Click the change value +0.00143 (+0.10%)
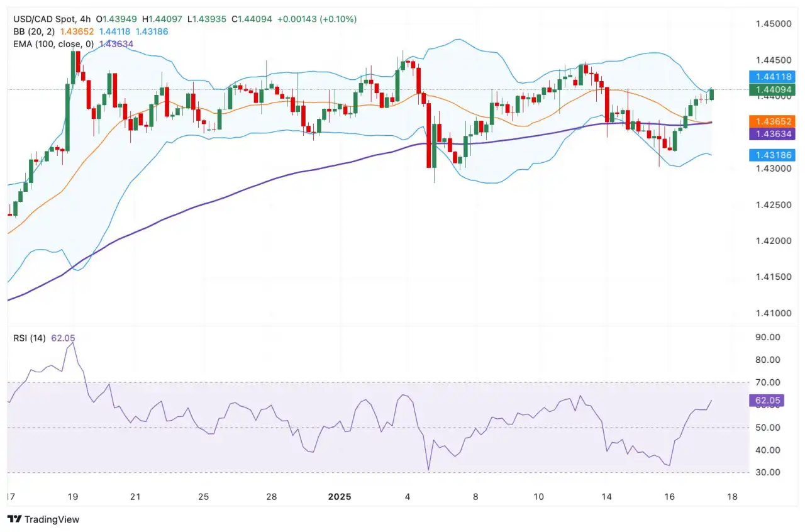The image size is (805, 532). [316, 19]
